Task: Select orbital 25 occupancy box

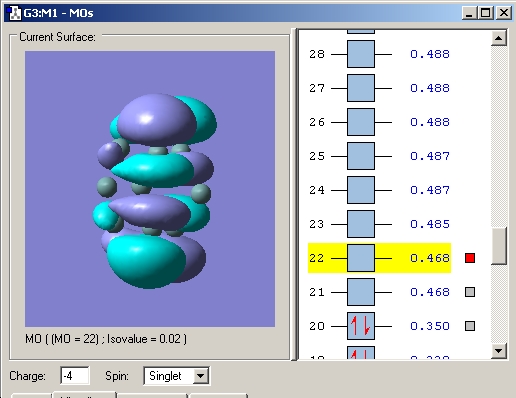Action: (361, 156)
